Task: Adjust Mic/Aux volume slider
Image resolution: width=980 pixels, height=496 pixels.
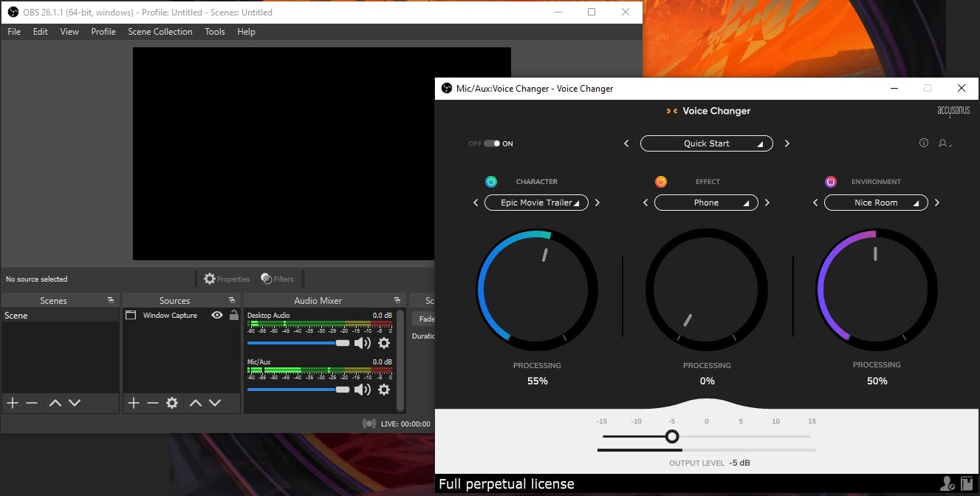Action: pyautogui.click(x=298, y=390)
